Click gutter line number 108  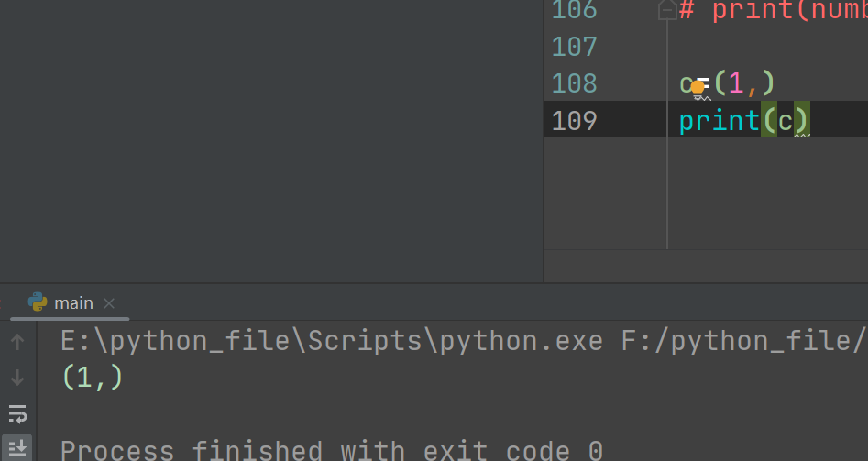574,83
